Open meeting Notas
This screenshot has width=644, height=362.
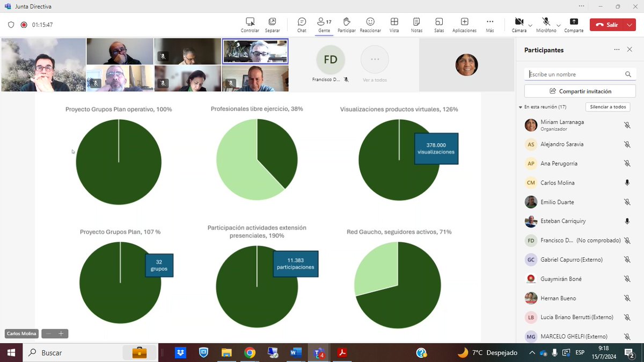pyautogui.click(x=416, y=25)
